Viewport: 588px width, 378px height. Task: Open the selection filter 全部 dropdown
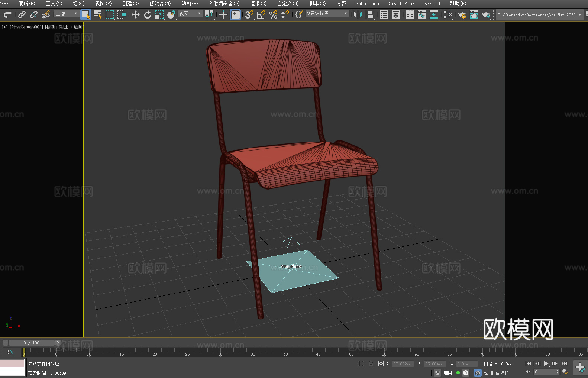[67, 13]
